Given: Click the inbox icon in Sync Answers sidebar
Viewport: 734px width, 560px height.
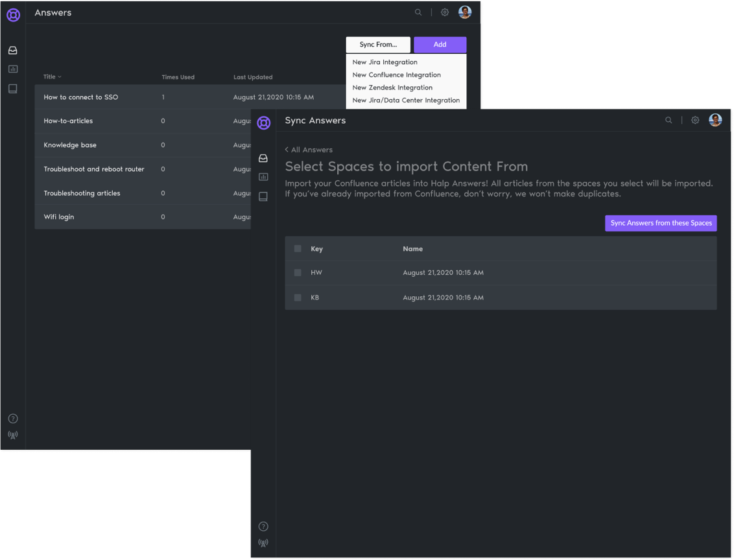Looking at the screenshot, I should click(263, 158).
